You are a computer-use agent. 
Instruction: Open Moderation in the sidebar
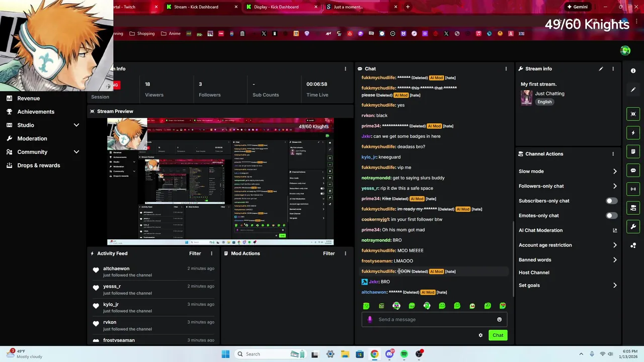(32, 139)
